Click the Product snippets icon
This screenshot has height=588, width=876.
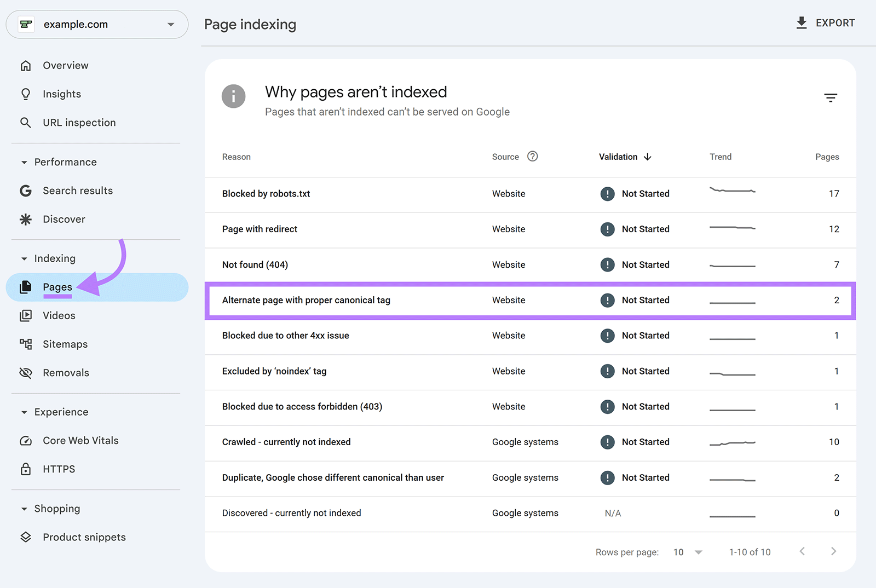pos(26,537)
